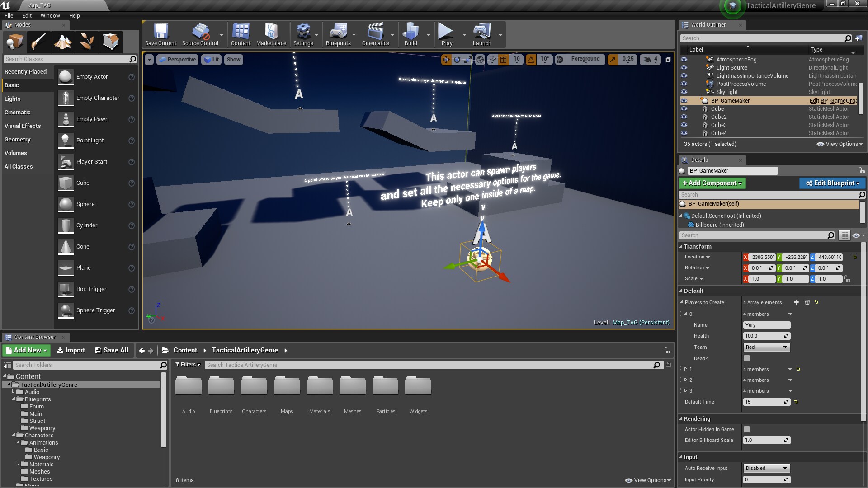Image resolution: width=868 pixels, height=488 pixels.
Task: Open the Team dropdown set to Red
Action: tap(766, 347)
